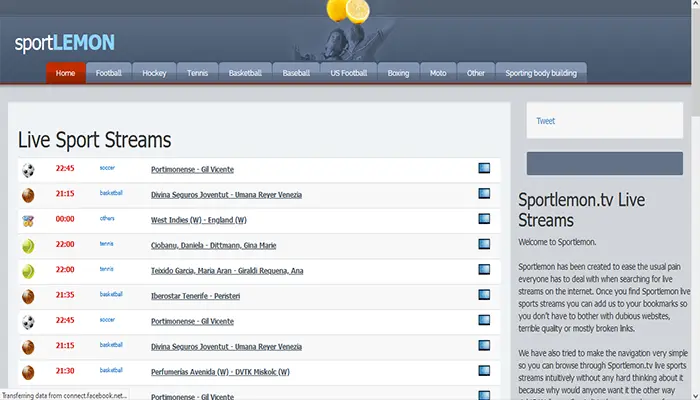Select the Moto tab
Viewport: 700px width, 400px height.
coord(438,73)
